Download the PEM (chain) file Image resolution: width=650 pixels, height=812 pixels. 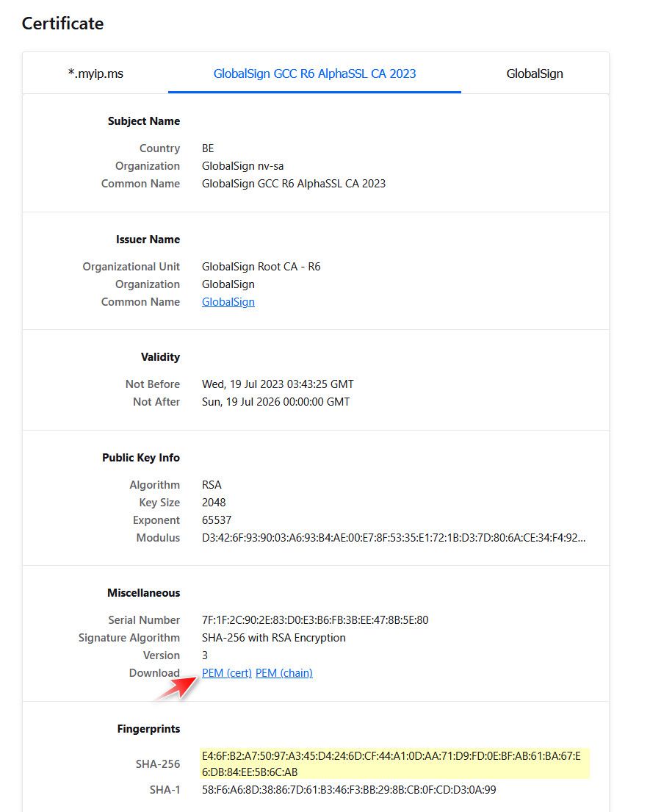284,672
